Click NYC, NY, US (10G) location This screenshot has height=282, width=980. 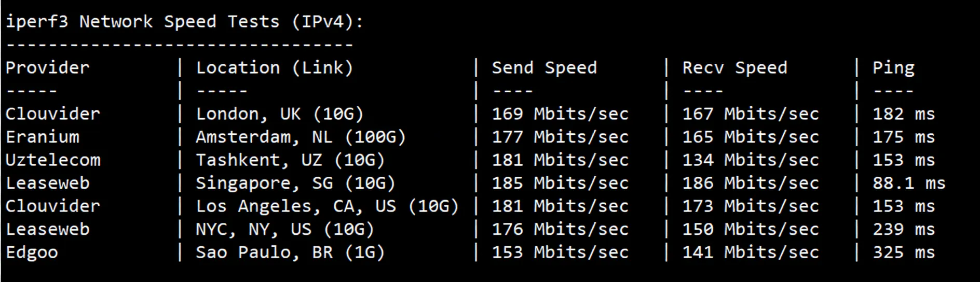(284, 229)
